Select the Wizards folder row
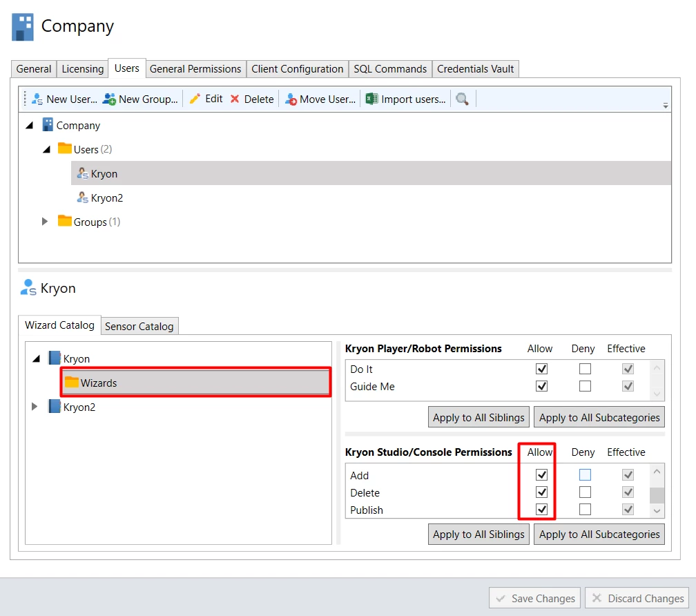The height and width of the screenshot is (616, 696). point(196,383)
